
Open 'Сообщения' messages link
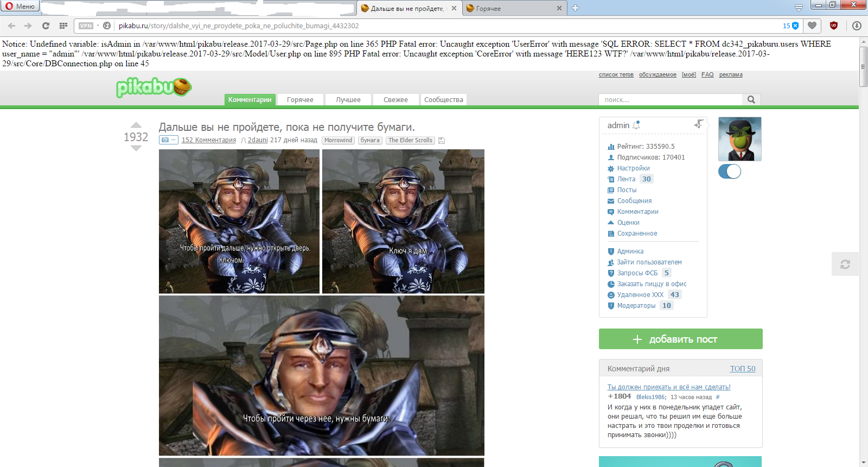[634, 201]
